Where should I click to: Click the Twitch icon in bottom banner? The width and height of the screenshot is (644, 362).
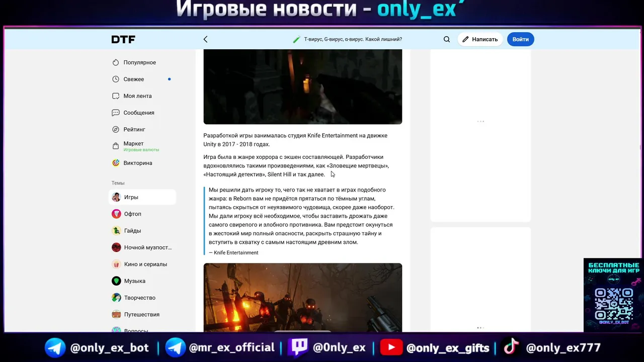(x=297, y=348)
